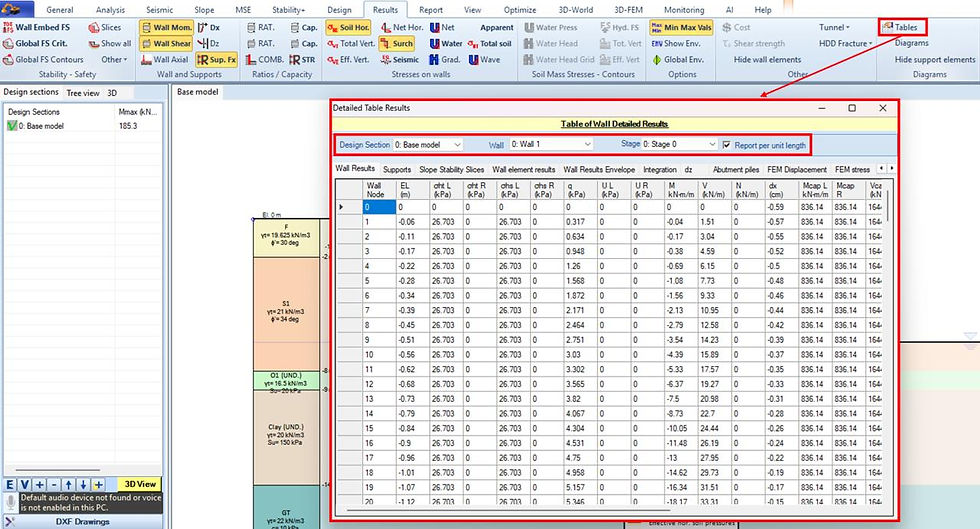Screen dimensions: 980x529
Task: Open the Report ribbon tab
Action: pyautogui.click(x=431, y=10)
